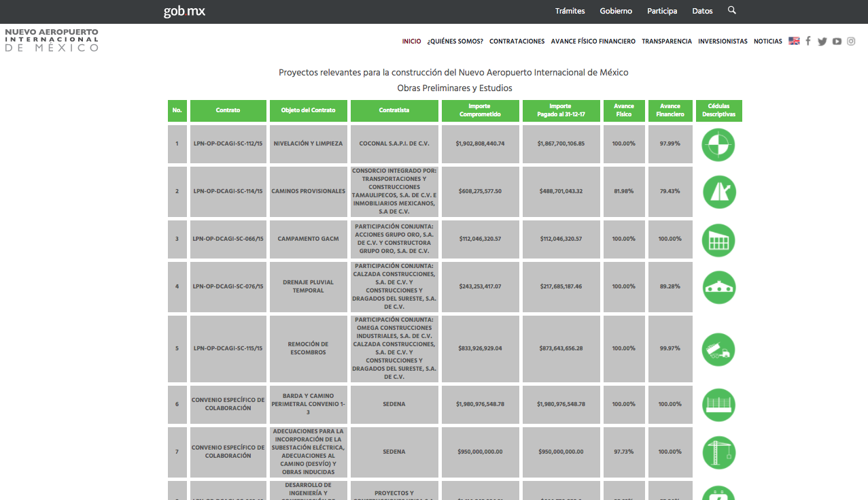
Task: Open the INVERSIONISTAS nav link
Action: (723, 41)
